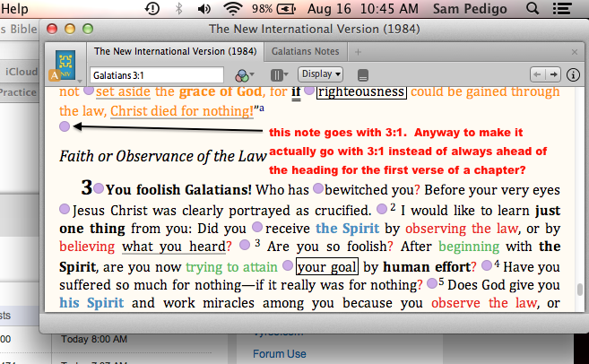Open note dot before 'your goal'
This screenshot has height=364, width=589.
tap(288, 265)
